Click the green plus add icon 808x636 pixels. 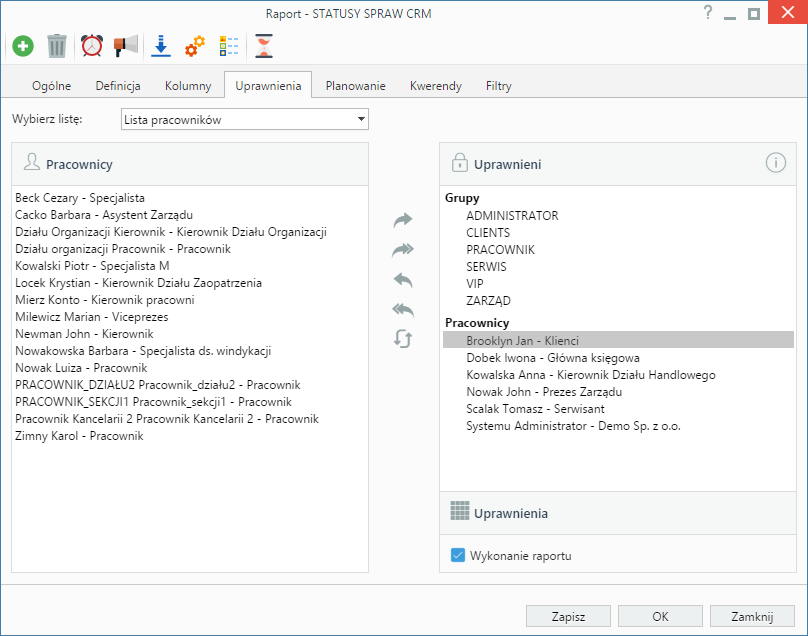[x=23, y=46]
